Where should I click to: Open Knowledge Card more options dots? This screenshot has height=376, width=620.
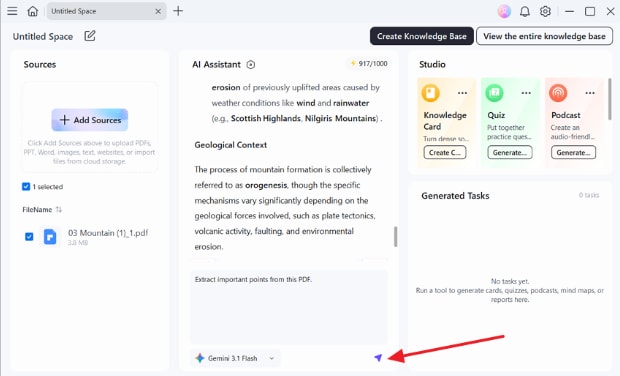[462, 93]
